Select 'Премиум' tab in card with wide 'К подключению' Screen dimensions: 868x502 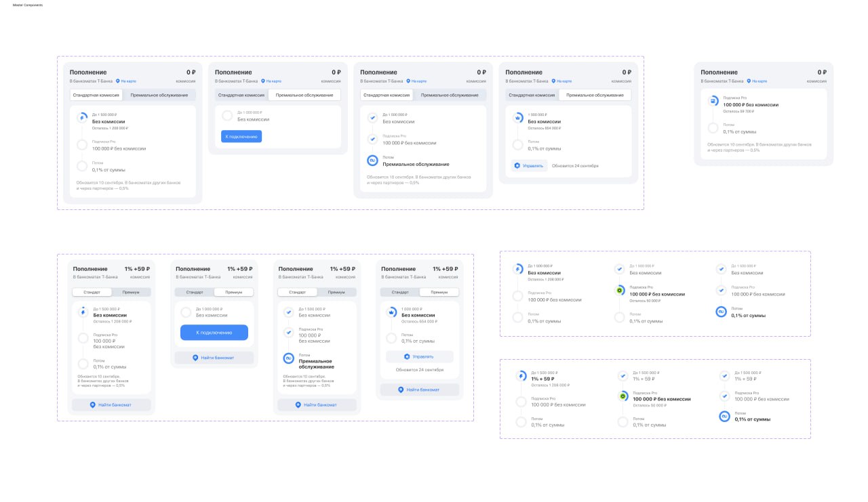click(233, 292)
